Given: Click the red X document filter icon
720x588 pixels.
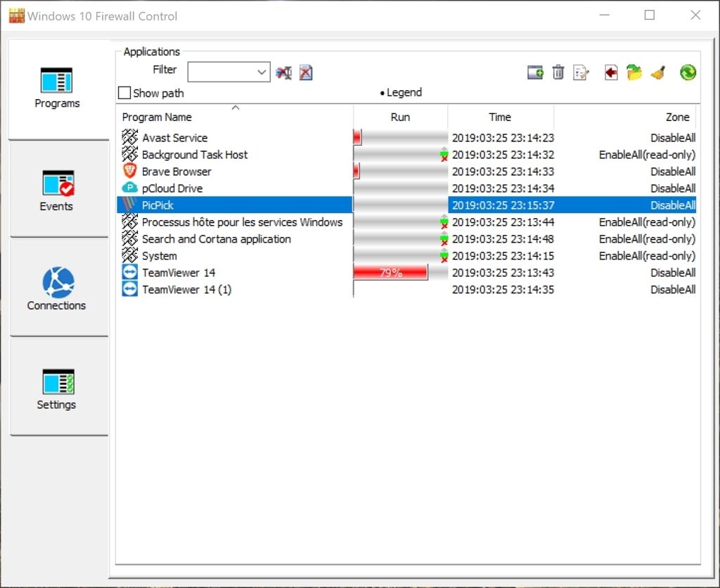Looking at the screenshot, I should [306, 72].
